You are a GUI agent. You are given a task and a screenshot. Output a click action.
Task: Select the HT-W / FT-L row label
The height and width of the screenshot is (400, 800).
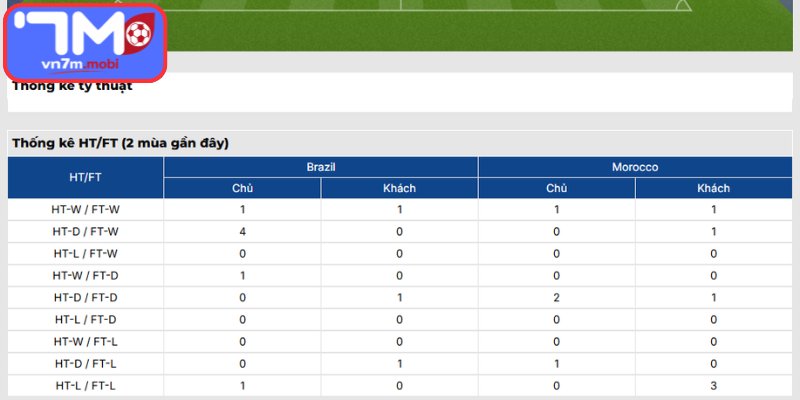(x=85, y=342)
